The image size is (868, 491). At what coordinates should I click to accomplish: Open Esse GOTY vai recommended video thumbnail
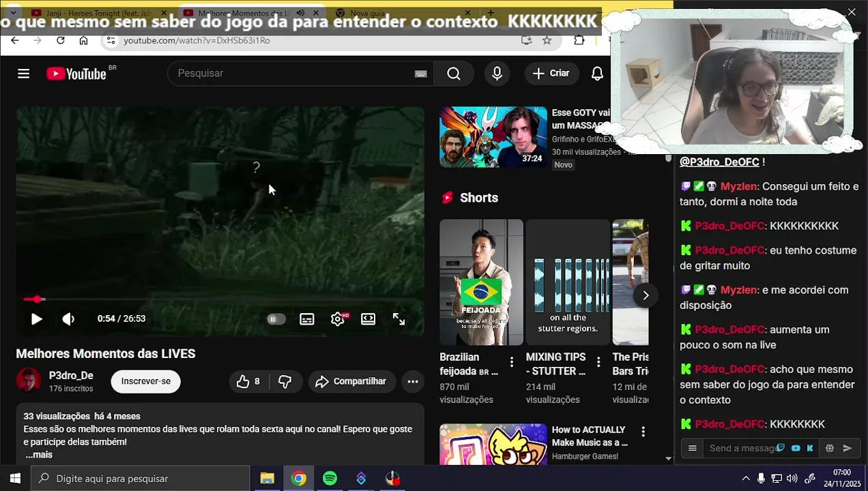tap(493, 137)
